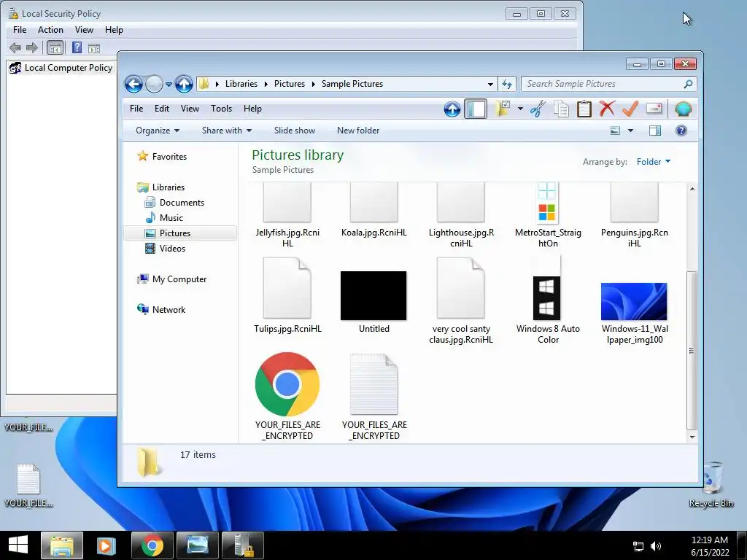The height and width of the screenshot is (560, 747).
Task: Select My Computer in the navigation pane
Action: click(x=179, y=279)
